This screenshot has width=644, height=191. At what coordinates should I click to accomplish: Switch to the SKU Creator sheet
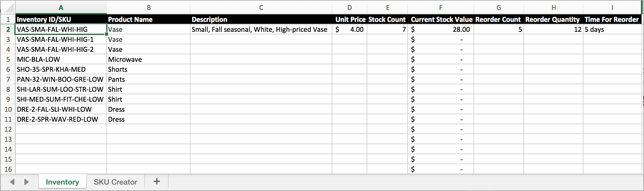pos(115,181)
